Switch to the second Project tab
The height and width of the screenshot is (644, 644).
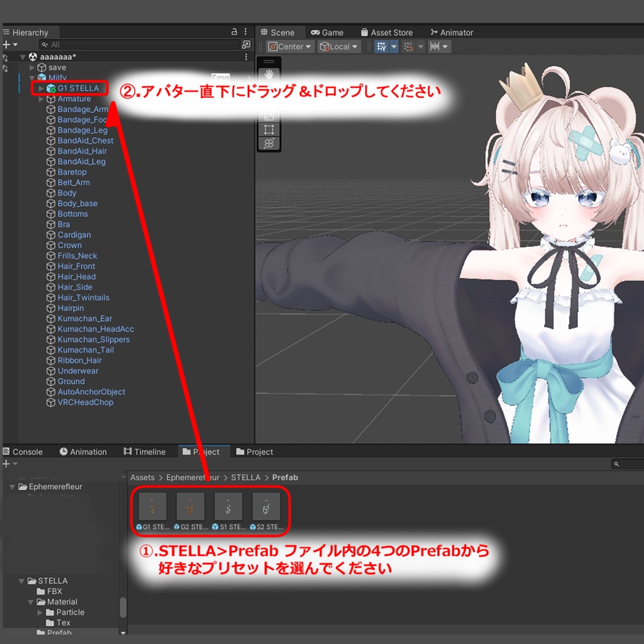255,452
